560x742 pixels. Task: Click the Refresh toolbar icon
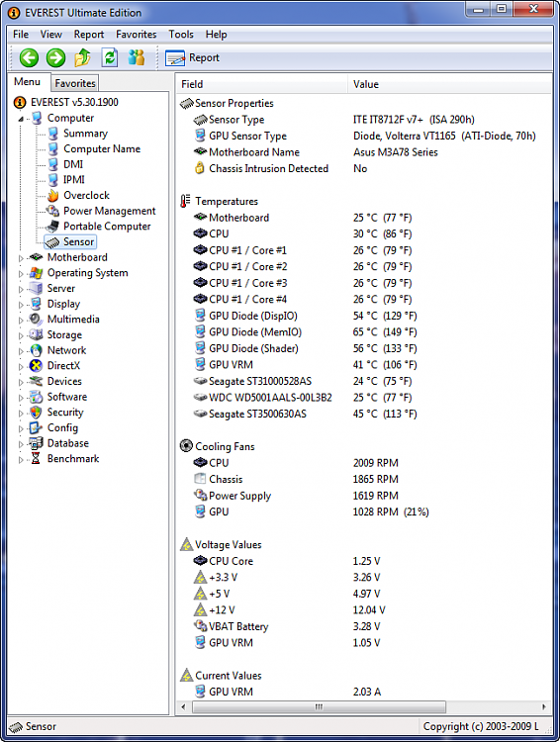[110, 57]
